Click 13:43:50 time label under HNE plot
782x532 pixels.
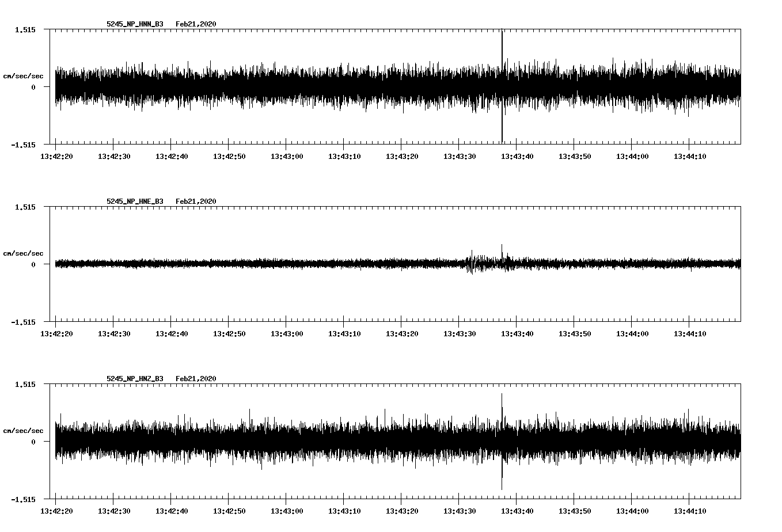pos(575,334)
